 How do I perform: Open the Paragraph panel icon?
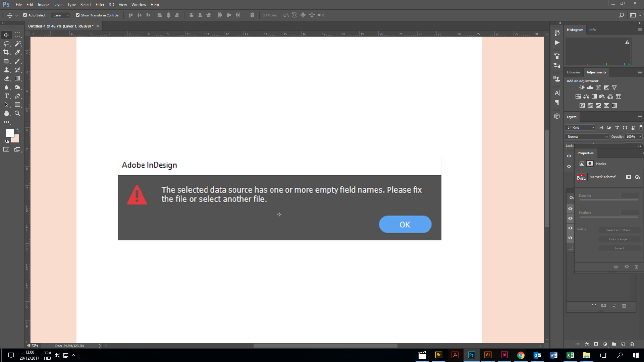(557, 102)
